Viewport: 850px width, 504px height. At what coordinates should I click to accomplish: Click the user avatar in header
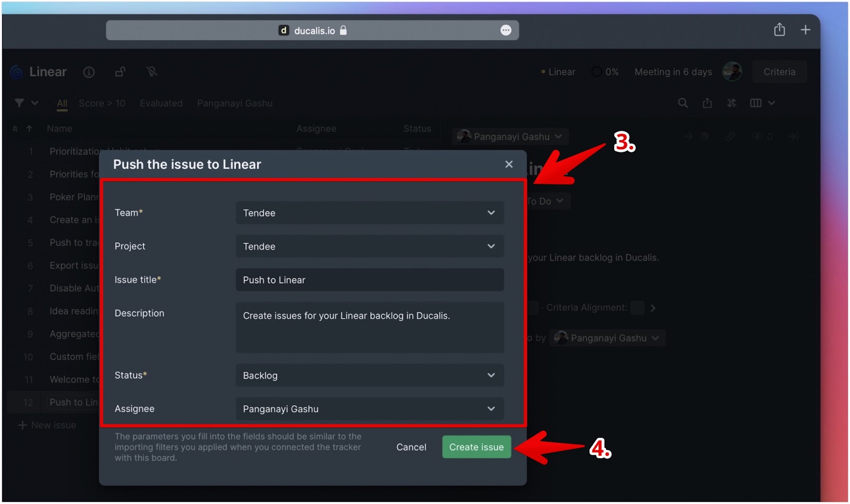point(732,72)
